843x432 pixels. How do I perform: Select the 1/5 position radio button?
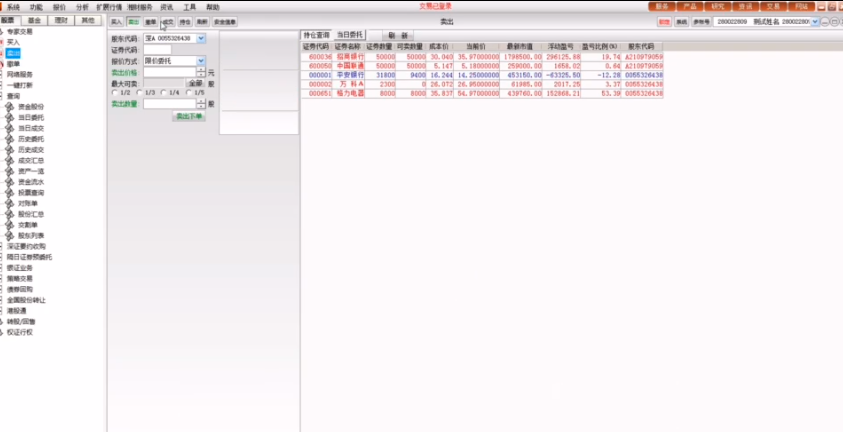(190, 93)
